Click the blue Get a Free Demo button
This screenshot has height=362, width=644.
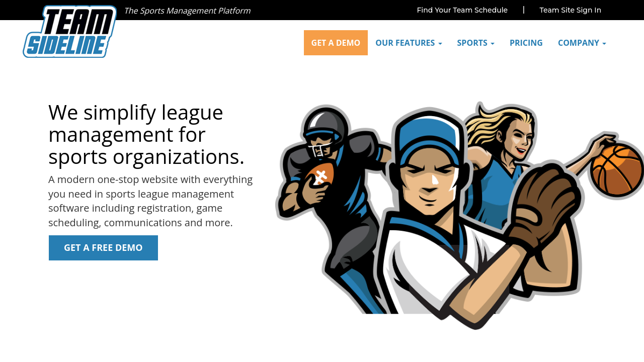tap(103, 248)
